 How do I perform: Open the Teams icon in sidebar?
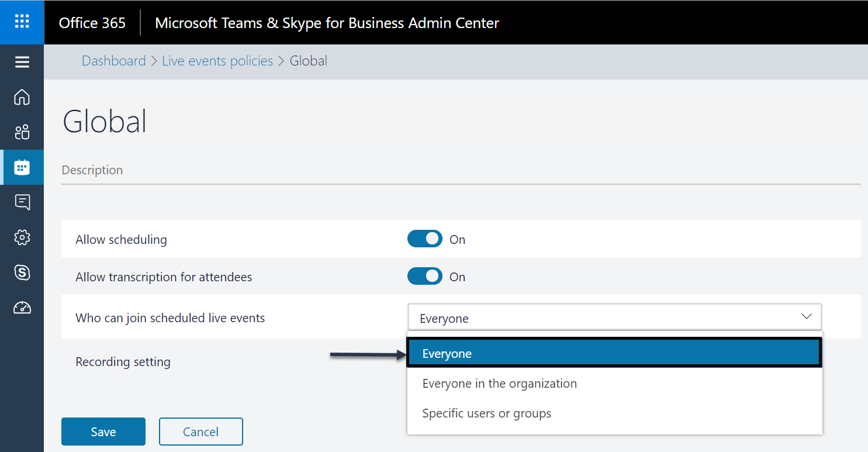[22, 132]
